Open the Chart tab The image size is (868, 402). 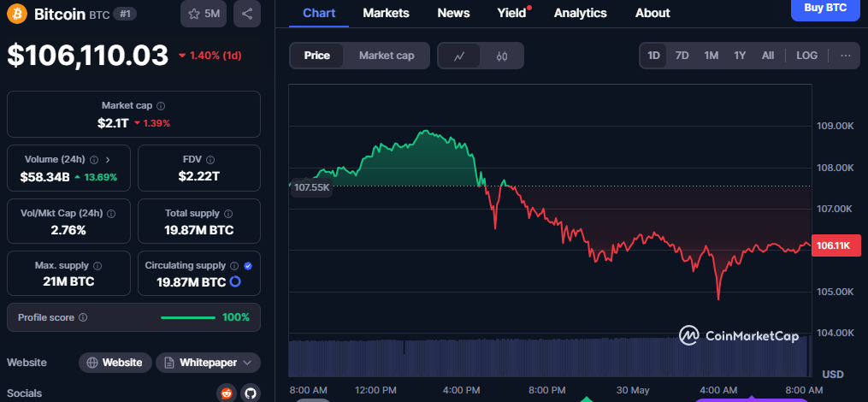pos(319,13)
